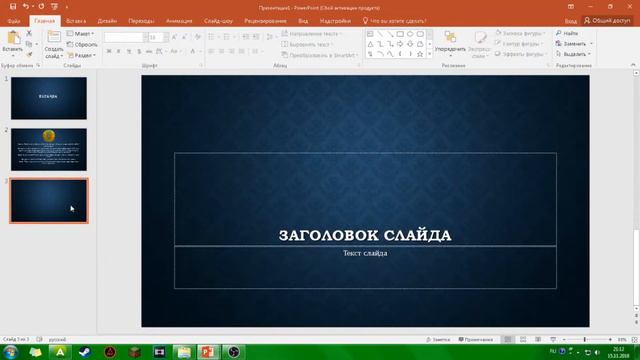Screen dimensions: 640x360
Task: Select the rectangle shape in shapes gallery
Action: (400, 34)
